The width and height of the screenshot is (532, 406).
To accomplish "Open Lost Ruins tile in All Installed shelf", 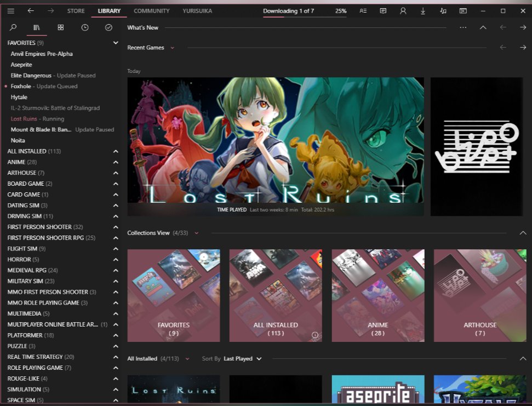I will click(x=174, y=389).
